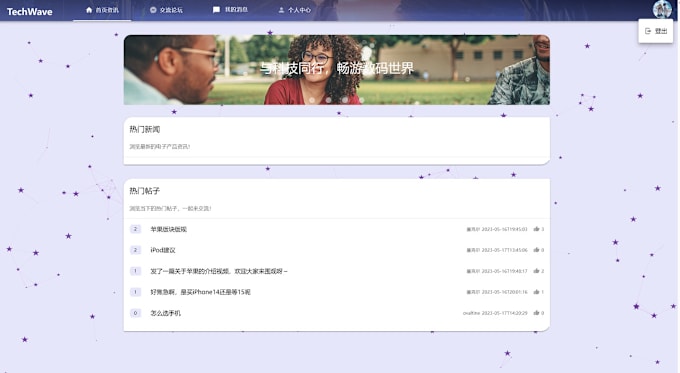This screenshot has height=373, width=680.
Task: Click the logout icon in dropdown
Action: pos(648,31)
